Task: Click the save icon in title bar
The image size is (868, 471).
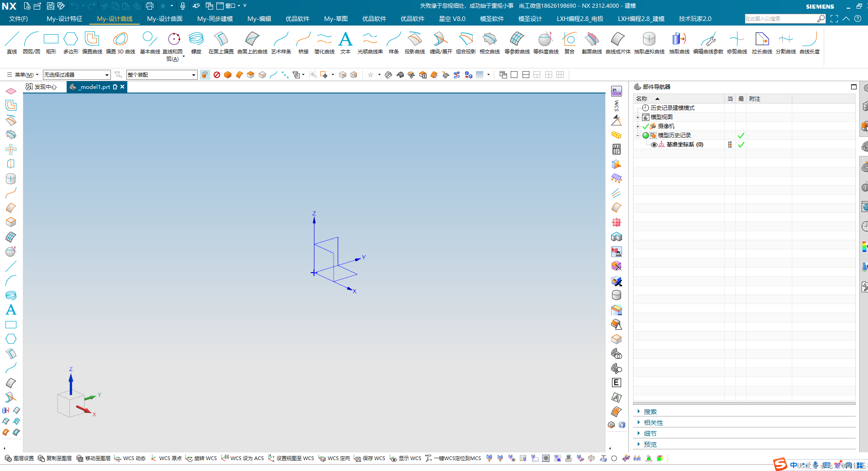Action: (x=51, y=6)
